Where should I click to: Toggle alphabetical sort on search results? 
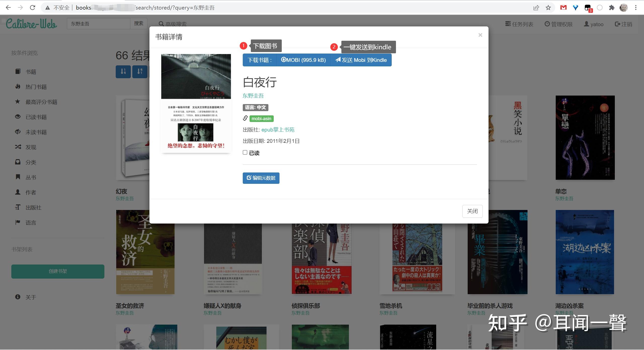click(x=140, y=72)
